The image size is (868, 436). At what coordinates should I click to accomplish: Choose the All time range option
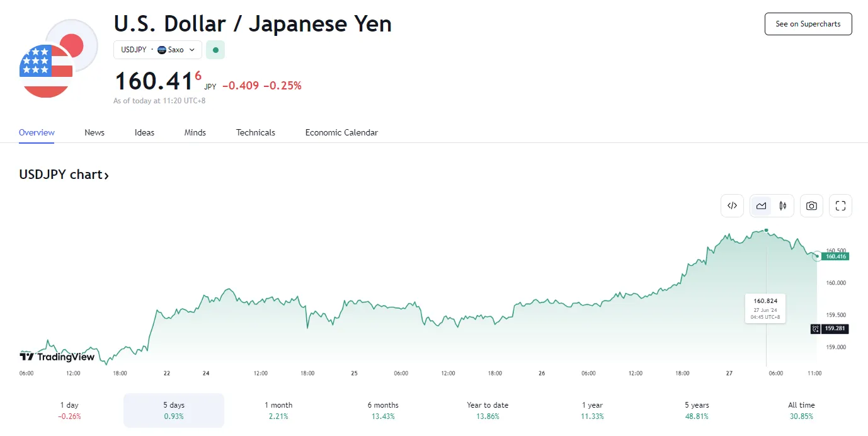click(x=801, y=410)
